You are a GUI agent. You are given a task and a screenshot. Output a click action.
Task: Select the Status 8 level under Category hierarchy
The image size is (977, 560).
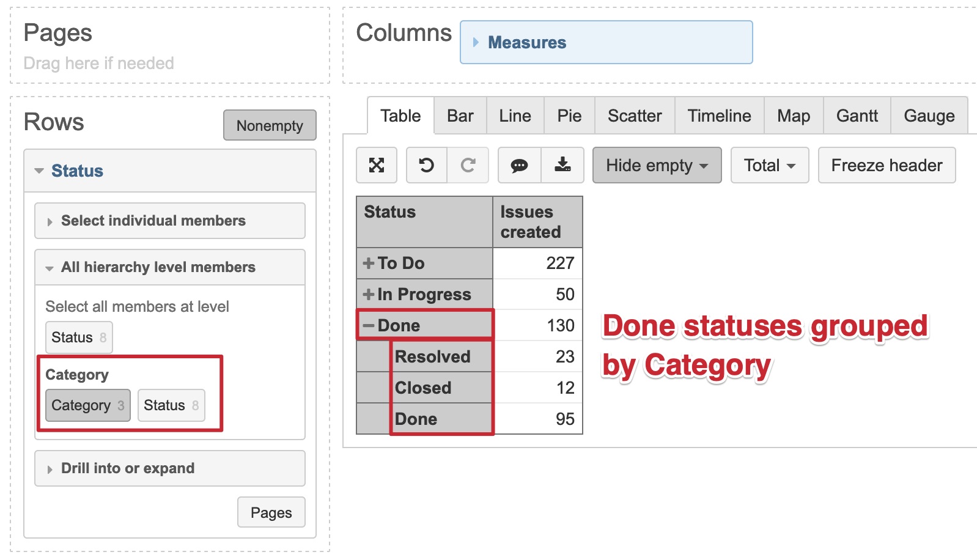click(171, 405)
